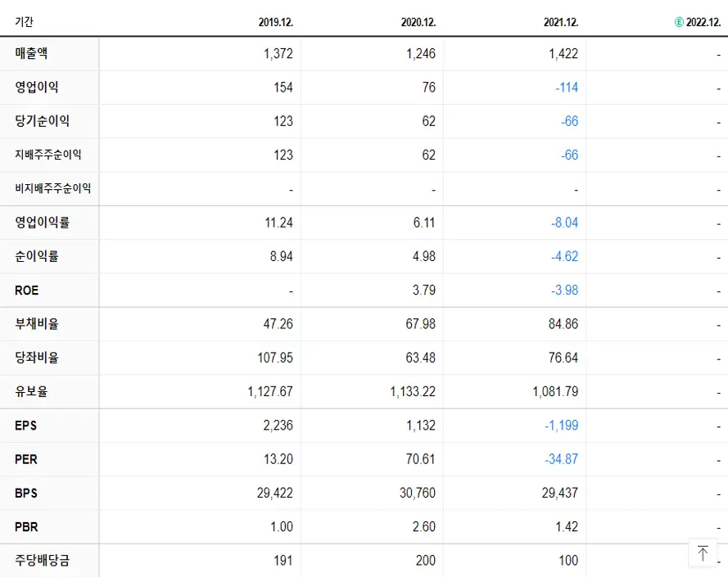Click the 매출액 value 1,422
This screenshot has height=577, width=728.
(x=563, y=53)
